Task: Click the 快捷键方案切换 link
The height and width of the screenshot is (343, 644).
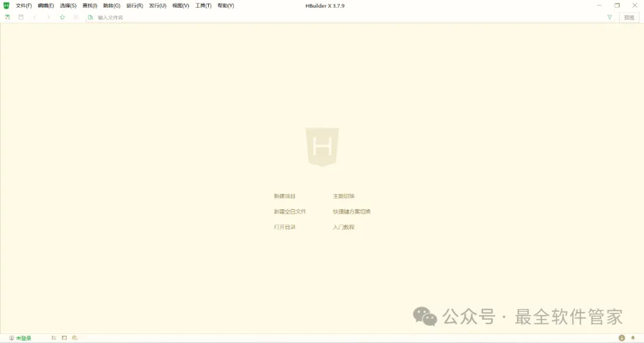Action: (352, 212)
